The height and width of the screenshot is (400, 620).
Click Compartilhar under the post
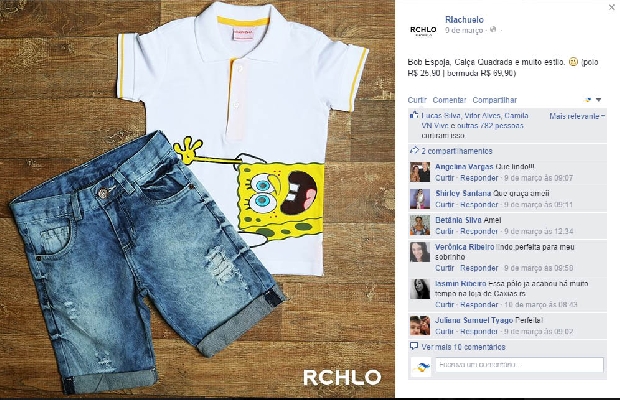(x=494, y=100)
